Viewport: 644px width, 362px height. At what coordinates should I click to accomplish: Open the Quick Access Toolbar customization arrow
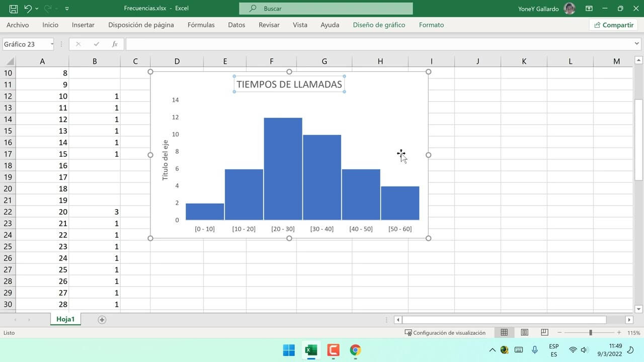tap(67, 8)
